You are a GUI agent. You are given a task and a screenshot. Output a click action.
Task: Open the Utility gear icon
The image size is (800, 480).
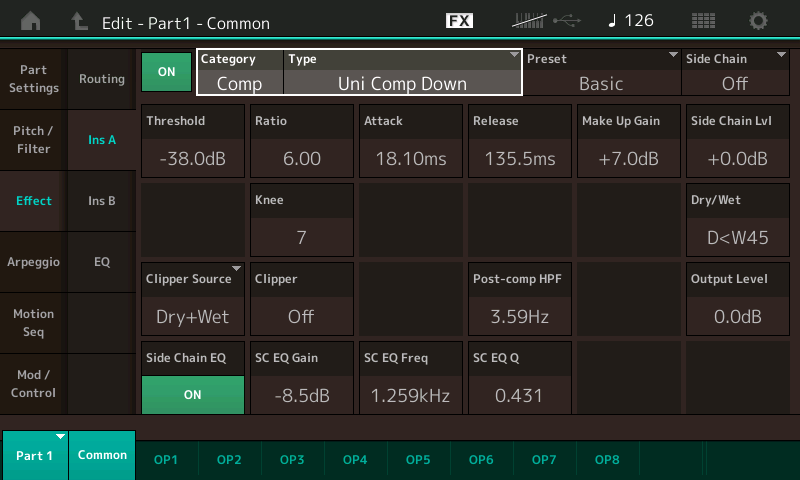point(758,21)
